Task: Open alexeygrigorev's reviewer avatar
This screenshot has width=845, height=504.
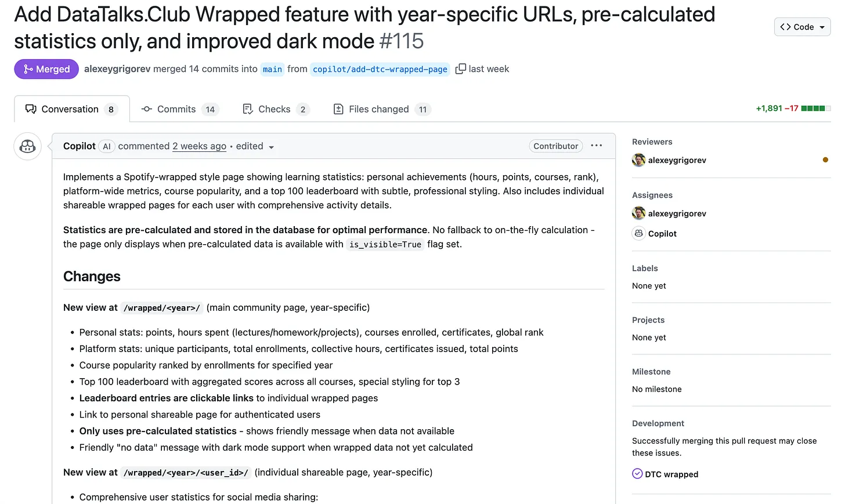Action: click(x=638, y=160)
